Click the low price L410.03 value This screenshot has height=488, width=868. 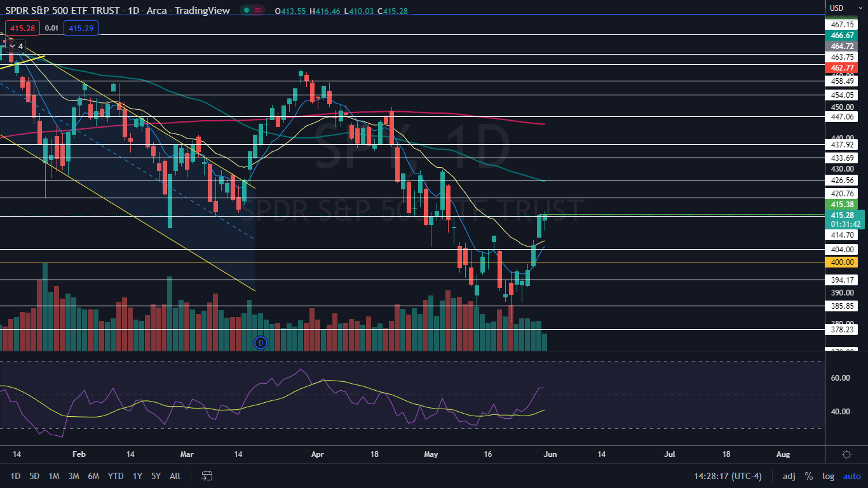tap(359, 11)
